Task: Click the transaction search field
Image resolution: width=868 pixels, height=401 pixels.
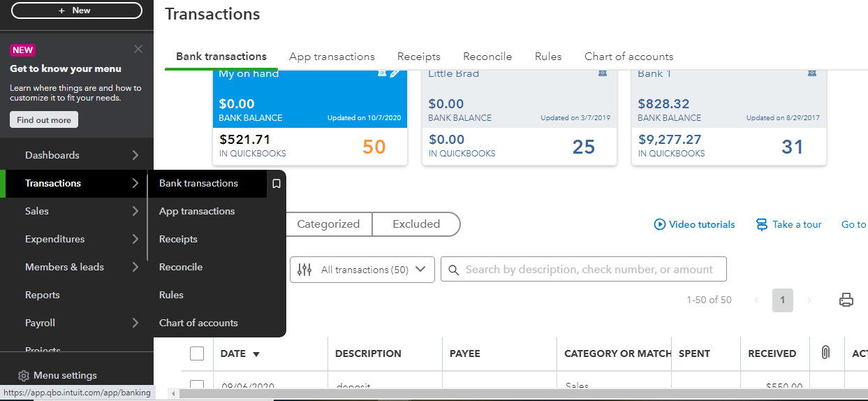Action: click(x=589, y=270)
